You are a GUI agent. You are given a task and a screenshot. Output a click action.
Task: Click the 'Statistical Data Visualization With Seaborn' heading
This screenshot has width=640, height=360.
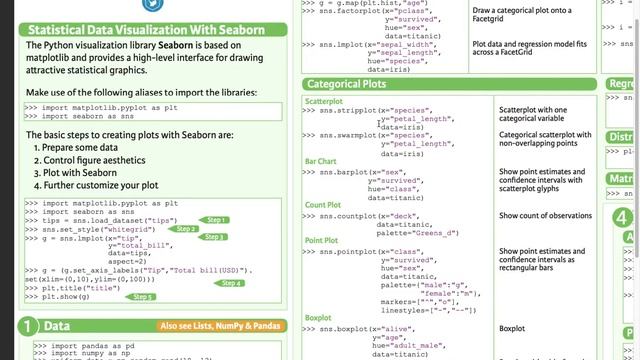[147, 30]
